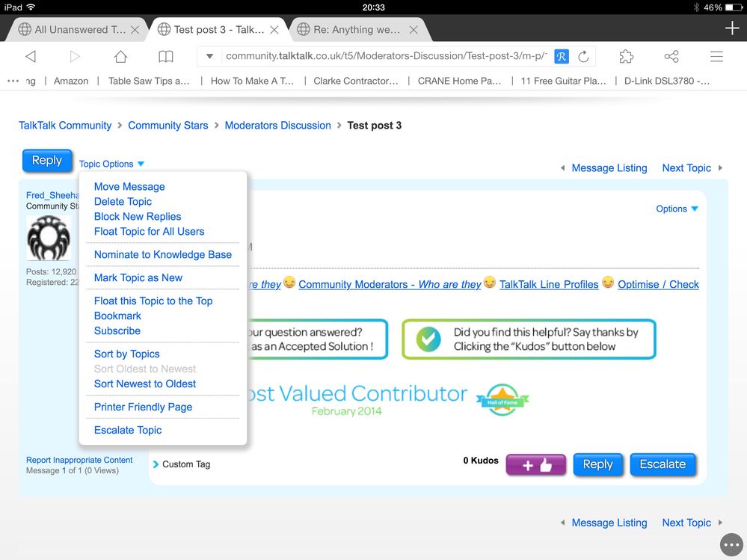Click the green checkmark helpful icon
Viewport: 747px width, 560px height.
[428, 339]
